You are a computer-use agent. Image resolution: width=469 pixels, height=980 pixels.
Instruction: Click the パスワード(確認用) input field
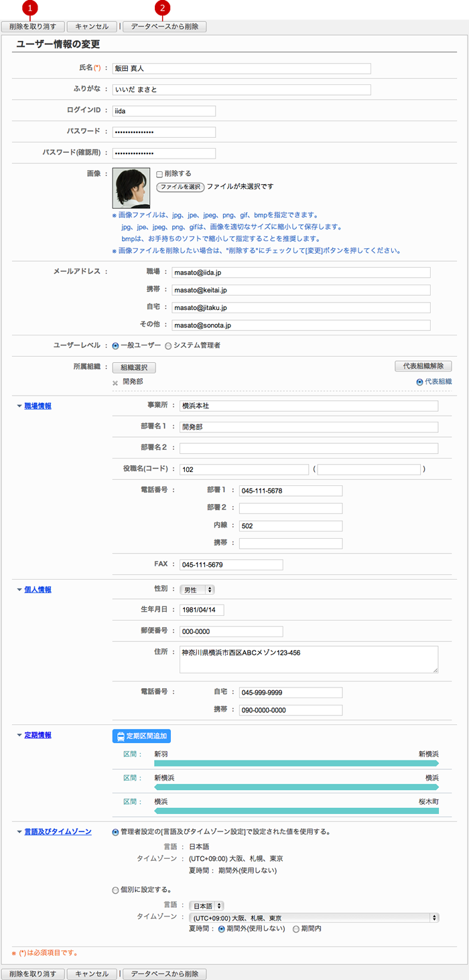(x=164, y=153)
